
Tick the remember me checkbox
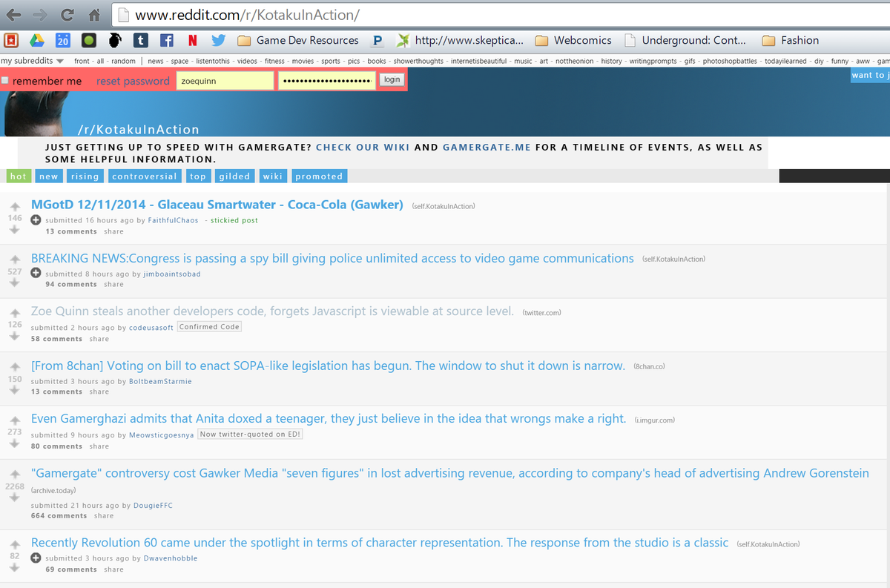pos(5,81)
